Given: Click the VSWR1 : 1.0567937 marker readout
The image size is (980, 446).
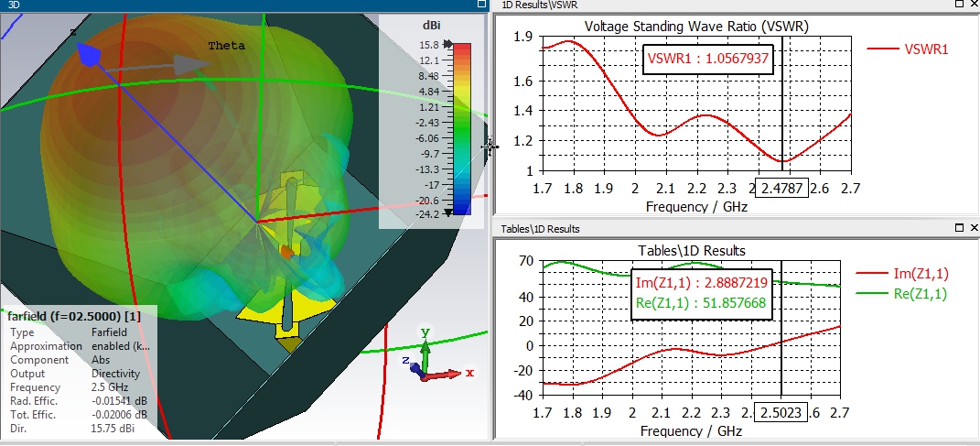Looking at the screenshot, I should click(707, 59).
